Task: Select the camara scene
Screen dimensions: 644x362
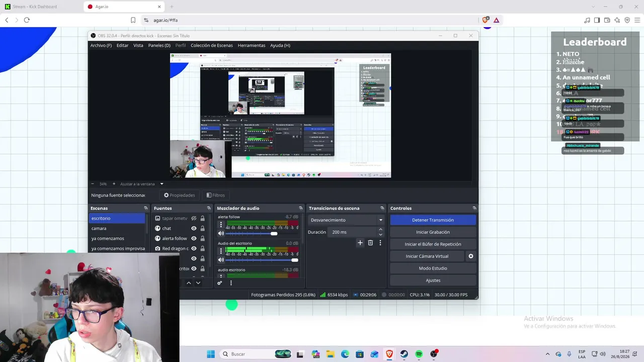Action: click(117, 228)
